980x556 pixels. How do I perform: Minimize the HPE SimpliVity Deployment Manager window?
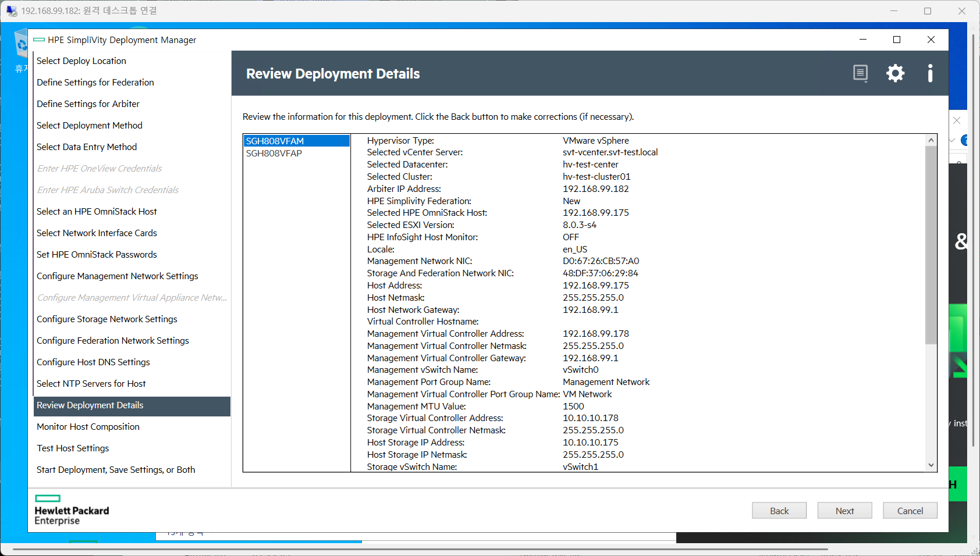863,40
